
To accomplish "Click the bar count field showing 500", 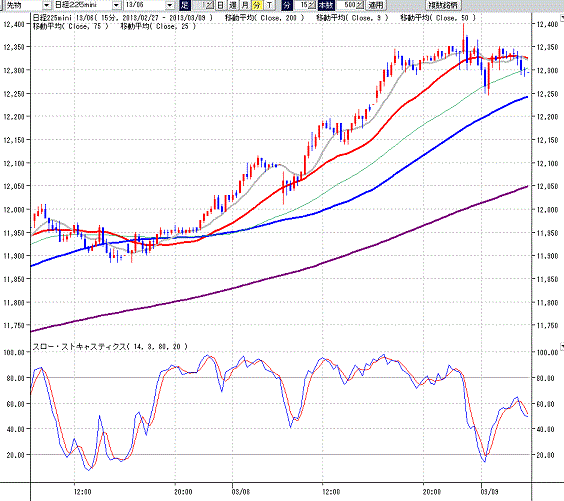I will point(347,5).
